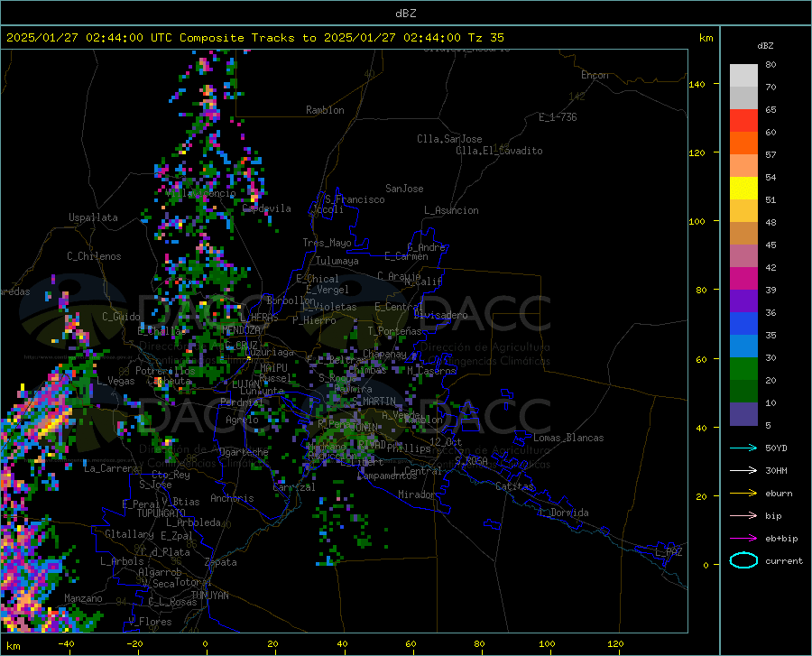Select the red 60-65 dBZ swatch

coord(743,121)
